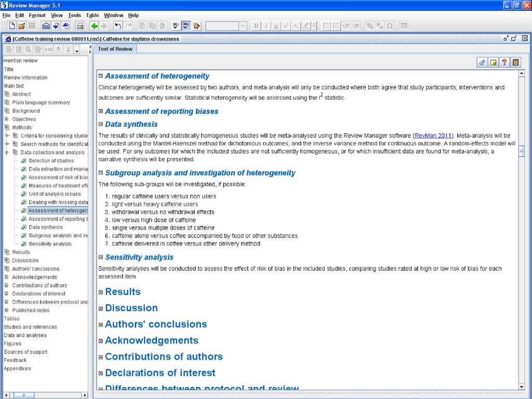Open a review file with the folder icon

pyautogui.click(x=22, y=26)
